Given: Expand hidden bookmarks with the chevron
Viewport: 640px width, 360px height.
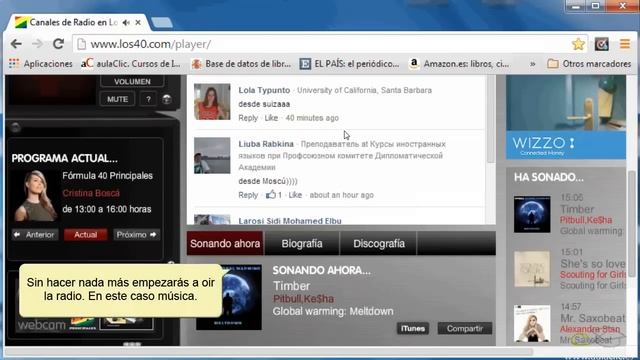Looking at the screenshot, I should coord(532,64).
